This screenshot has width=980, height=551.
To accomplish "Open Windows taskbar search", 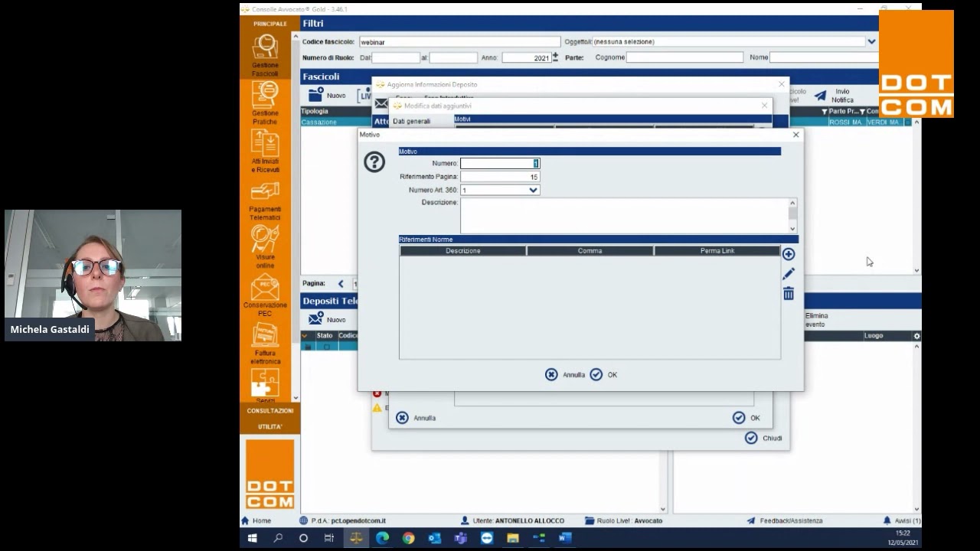I will click(x=278, y=538).
